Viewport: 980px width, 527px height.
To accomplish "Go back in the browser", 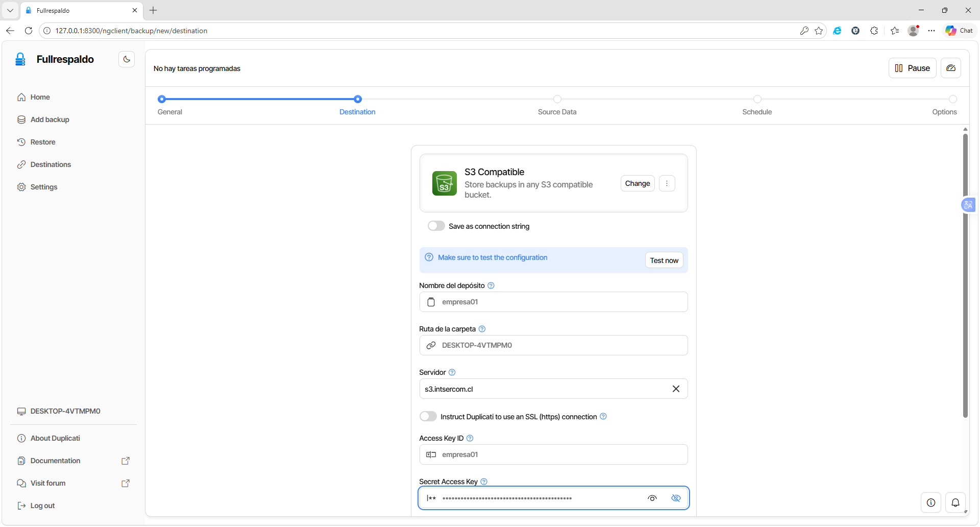I will coord(10,31).
